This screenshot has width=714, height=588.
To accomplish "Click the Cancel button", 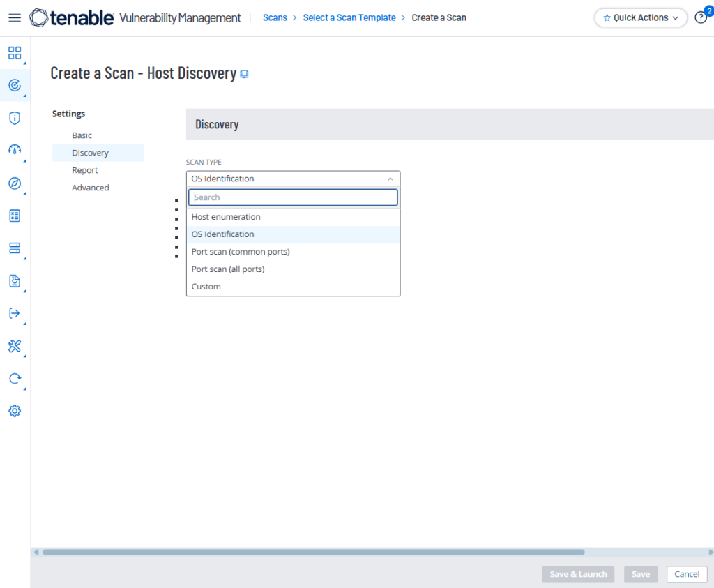I will coord(687,574).
